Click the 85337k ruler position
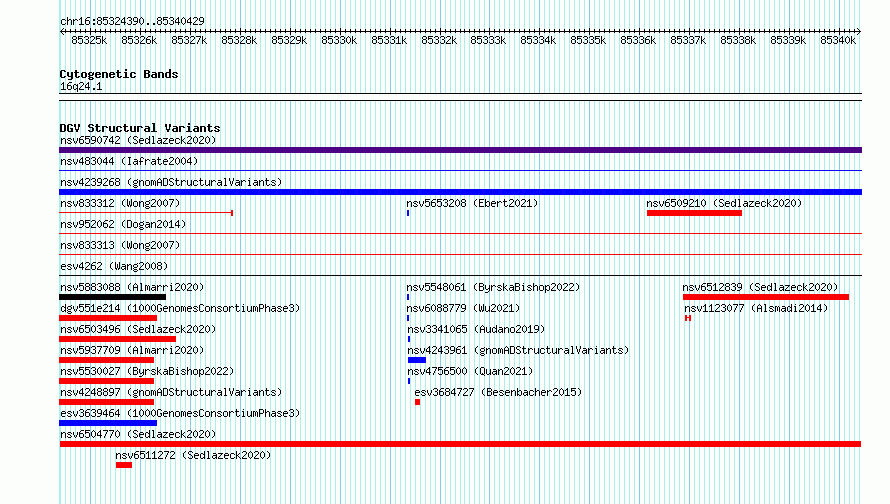 pos(688,40)
